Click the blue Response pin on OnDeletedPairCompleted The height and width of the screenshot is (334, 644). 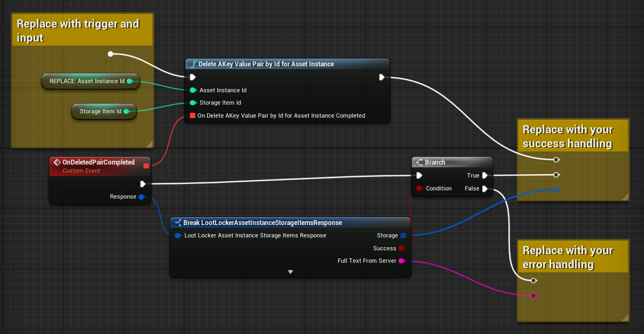coord(141,197)
